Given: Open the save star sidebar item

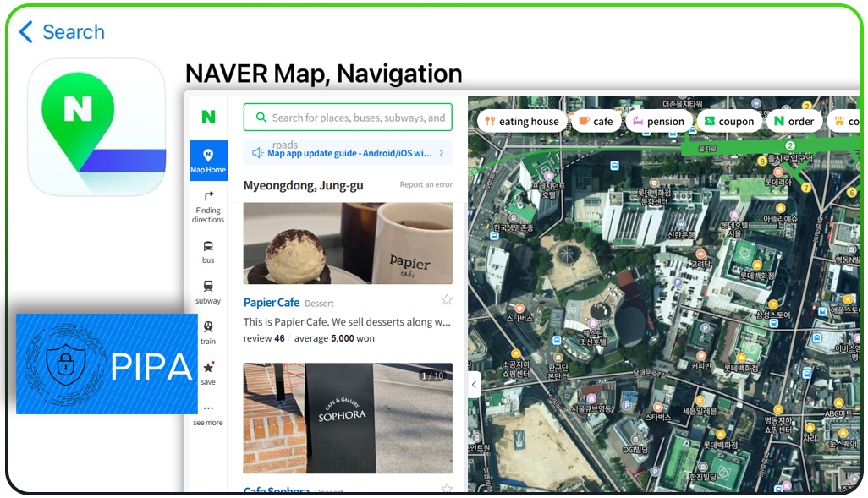Looking at the screenshot, I should pyautogui.click(x=208, y=373).
